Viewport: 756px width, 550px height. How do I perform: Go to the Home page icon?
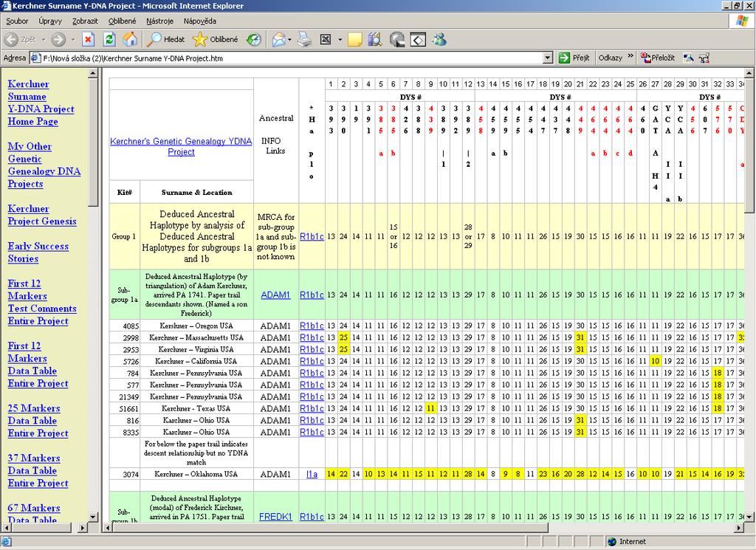(x=130, y=40)
